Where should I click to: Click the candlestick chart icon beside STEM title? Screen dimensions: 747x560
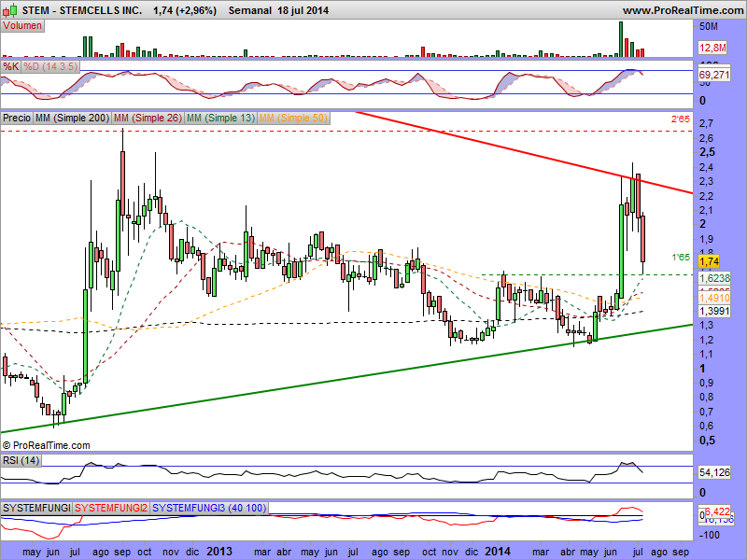coord(11,9)
